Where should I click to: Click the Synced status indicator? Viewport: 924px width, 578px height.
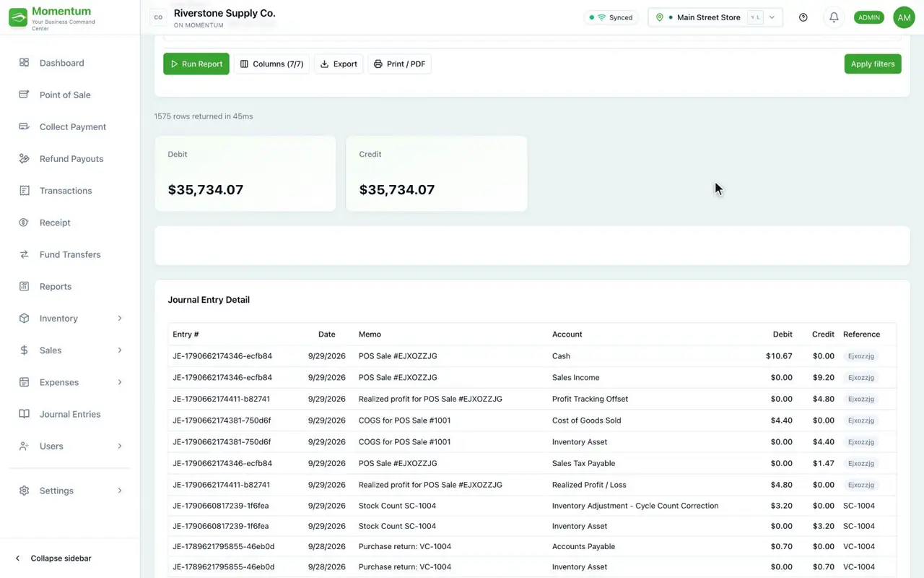(611, 17)
